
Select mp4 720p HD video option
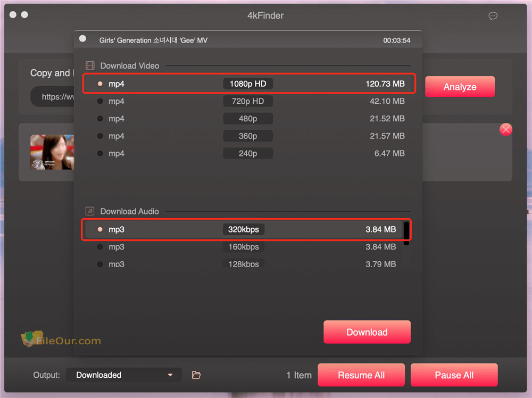point(250,101)
